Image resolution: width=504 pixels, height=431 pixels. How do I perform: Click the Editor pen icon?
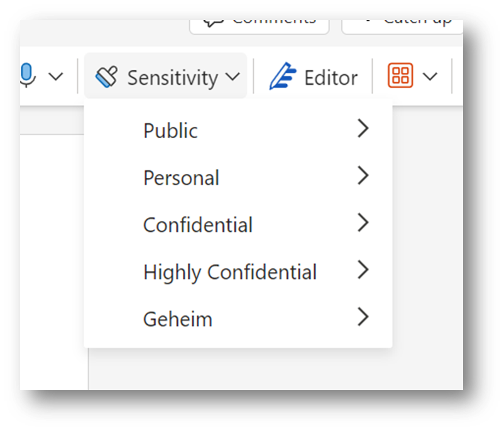point(283,77)
